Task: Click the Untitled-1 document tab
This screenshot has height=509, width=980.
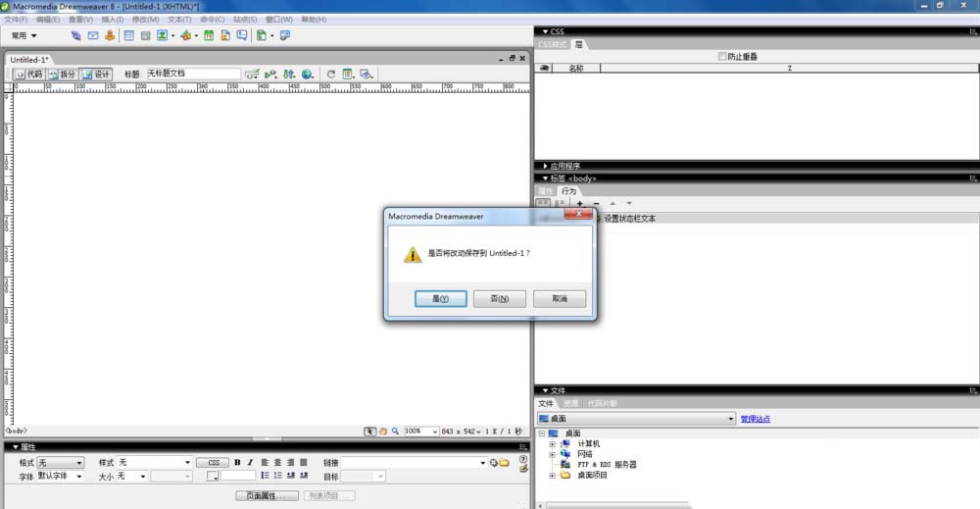Action: (x=29, y=60)
